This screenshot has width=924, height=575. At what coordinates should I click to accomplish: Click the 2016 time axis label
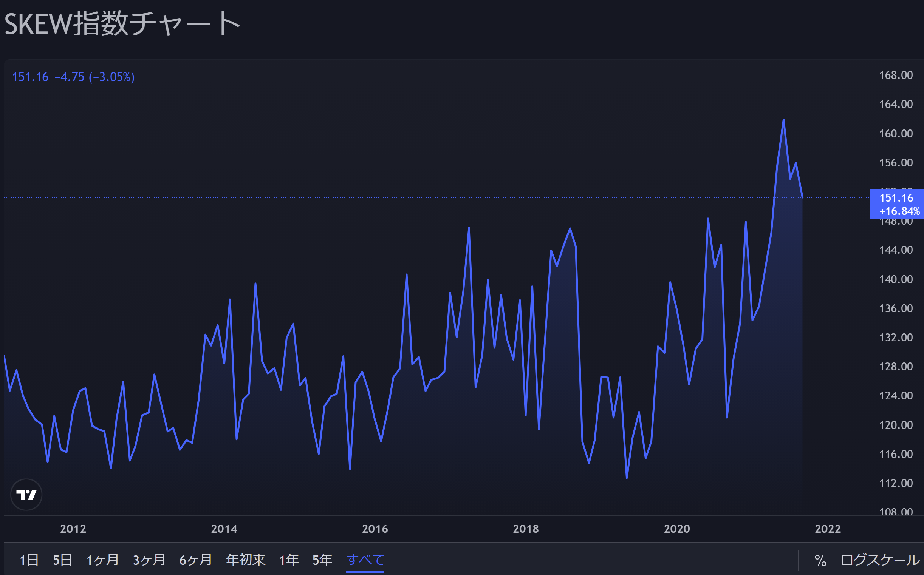click(375, 529)
